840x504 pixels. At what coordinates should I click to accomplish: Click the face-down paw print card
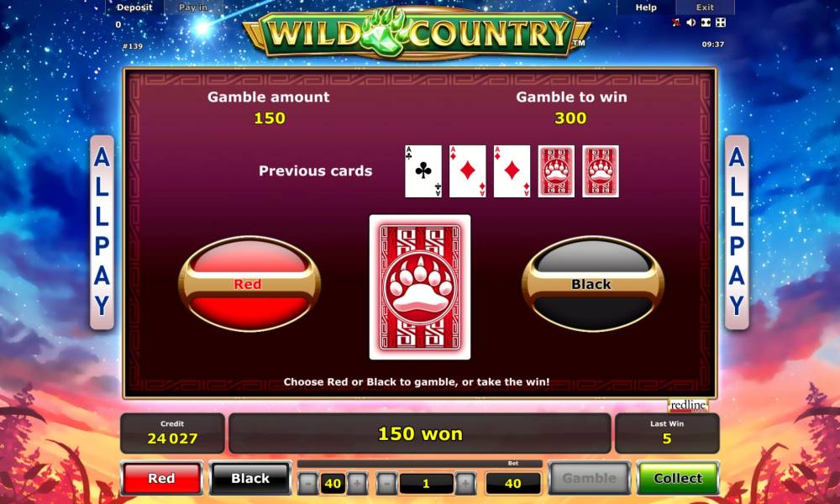click(420, 287)
